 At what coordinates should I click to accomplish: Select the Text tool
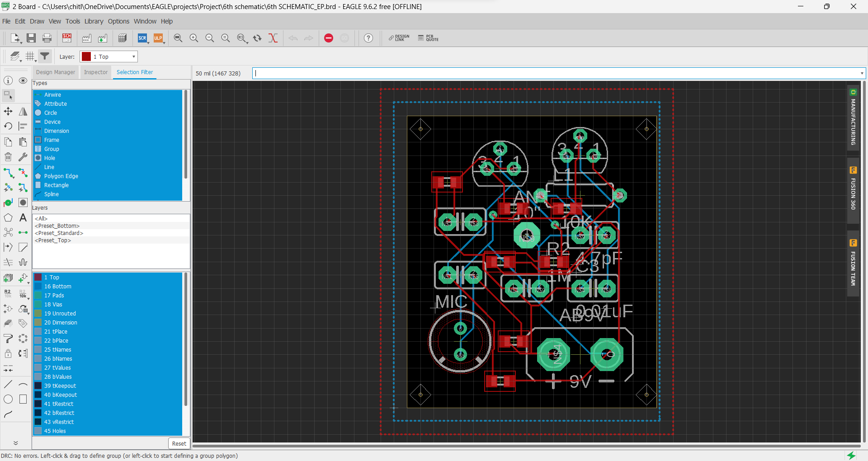(x=23, y=218)
